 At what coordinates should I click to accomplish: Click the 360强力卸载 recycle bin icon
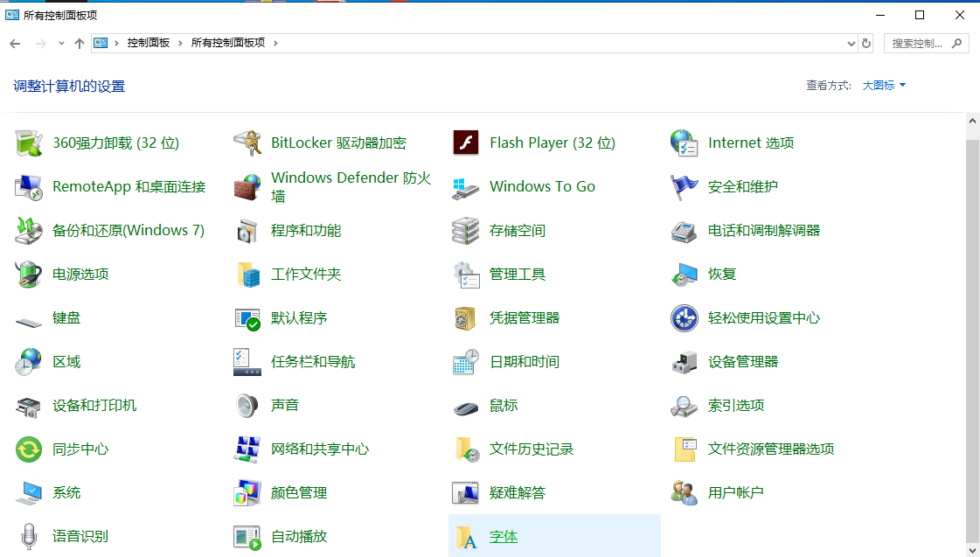29,143
